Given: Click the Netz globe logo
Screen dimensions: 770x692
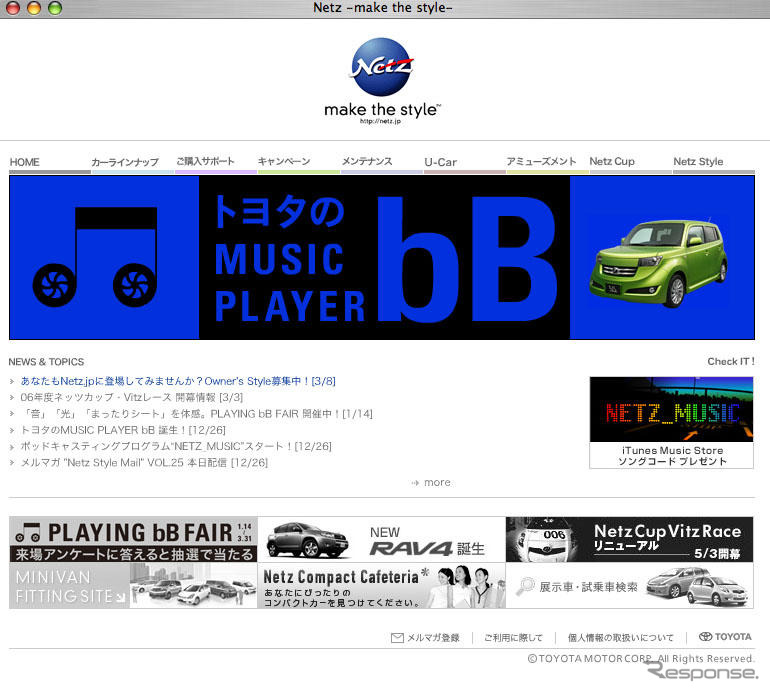Looking at the screenshot, I should [381, 67].
